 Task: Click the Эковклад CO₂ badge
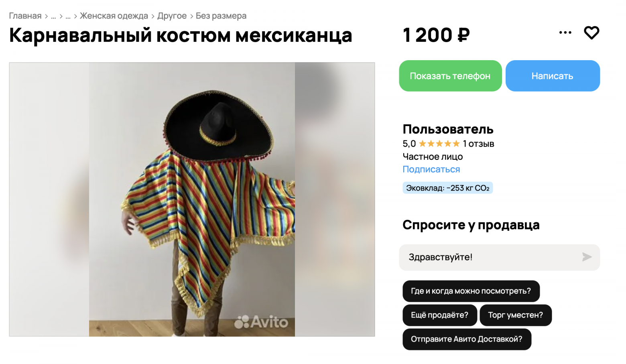[448, 188]
